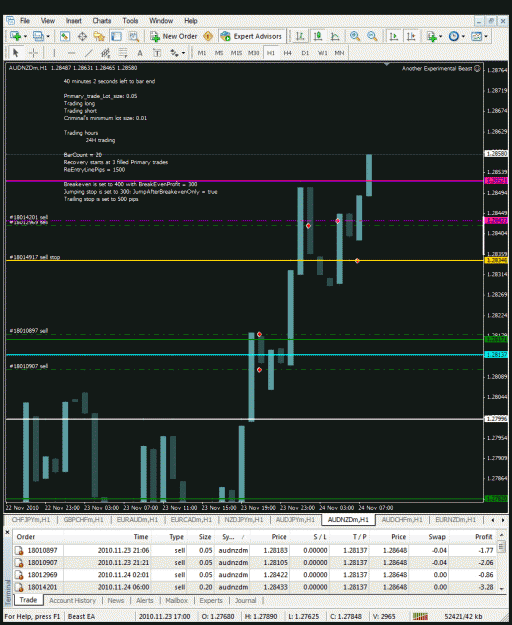Click the yellow 1.28346 price label
Image resolution: width=512 pixels, height=625 pixels.
496,260
